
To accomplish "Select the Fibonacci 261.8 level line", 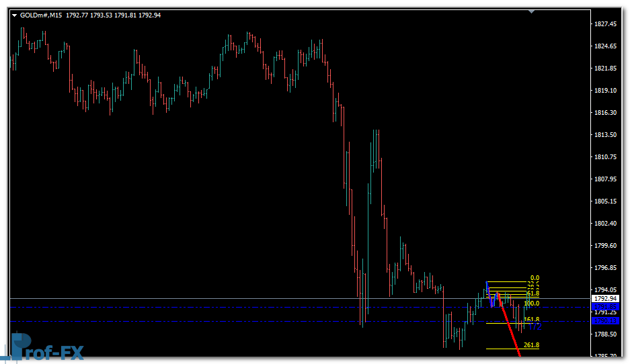I will [x=504, y=349].
